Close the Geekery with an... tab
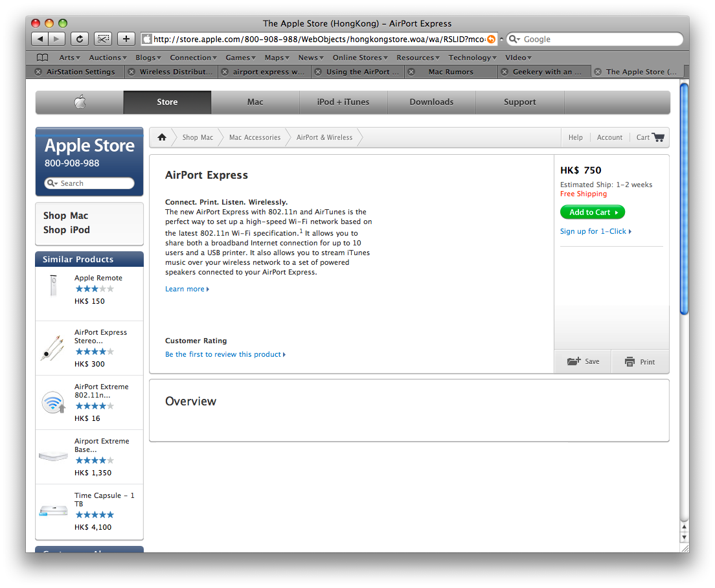Image resolution: width=715 pixels, height=588 pixels. pyautogui.click(x=505, y=72)
